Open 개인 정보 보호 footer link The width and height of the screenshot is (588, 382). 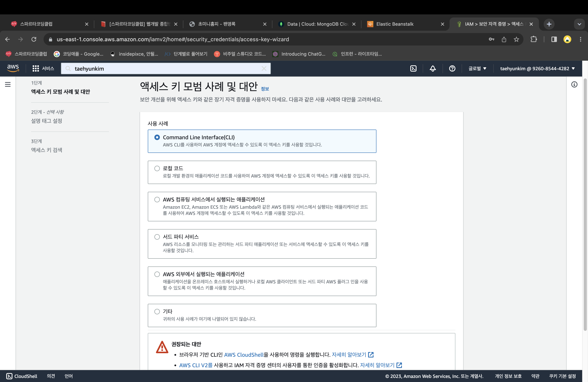(508, 376)
